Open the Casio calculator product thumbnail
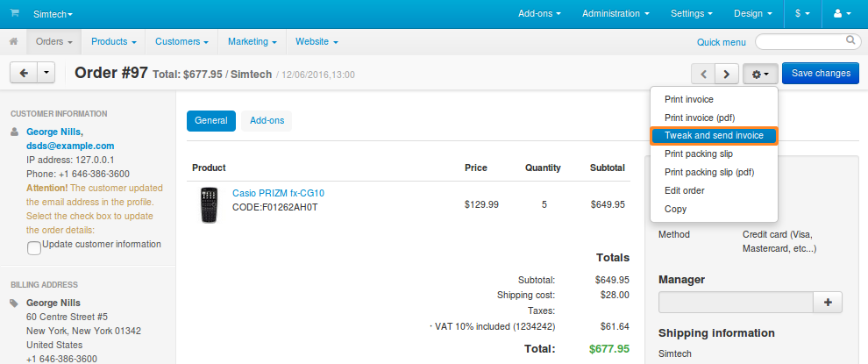Image resolution: width=868 pixels, height=364 pixels. (209, 205)
